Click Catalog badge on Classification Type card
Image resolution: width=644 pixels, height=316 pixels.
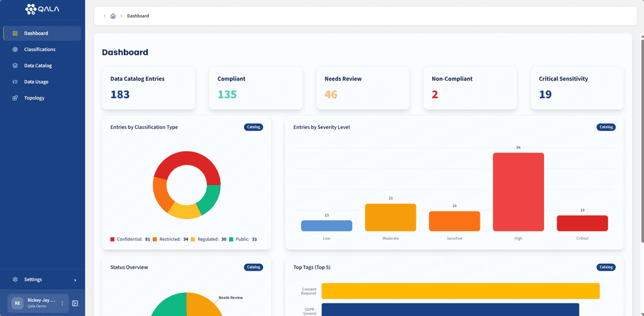[x=253, y=127]
